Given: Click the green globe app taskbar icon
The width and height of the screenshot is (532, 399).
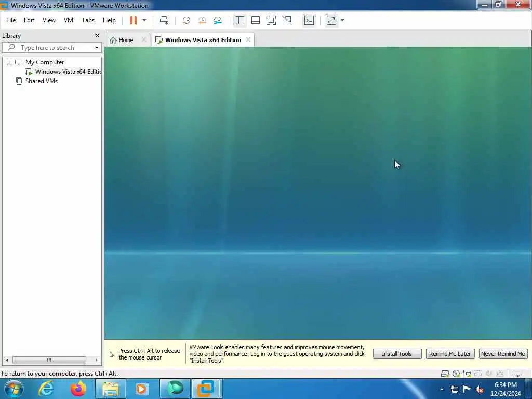Looking at the screenshot, I should (175, 389).
